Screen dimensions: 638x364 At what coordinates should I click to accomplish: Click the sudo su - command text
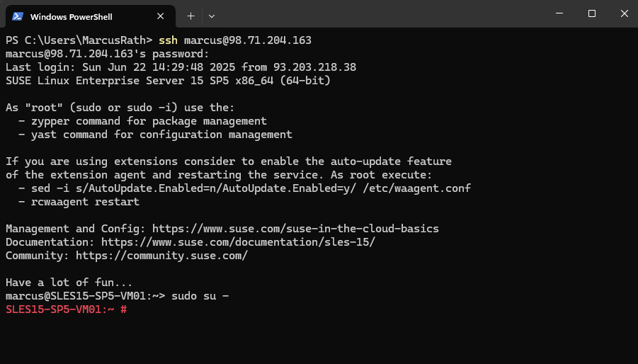[200, 296]
